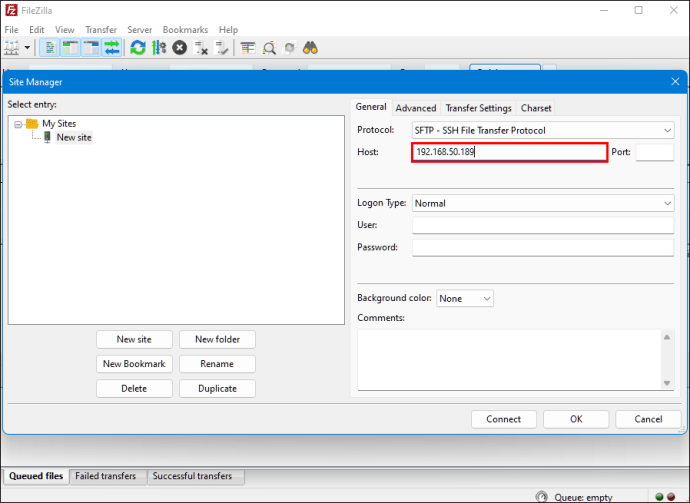Image resolution: width=690 pixels, height=503 pixels.
Task: Click inside the Comments text area
Action: 510,360
